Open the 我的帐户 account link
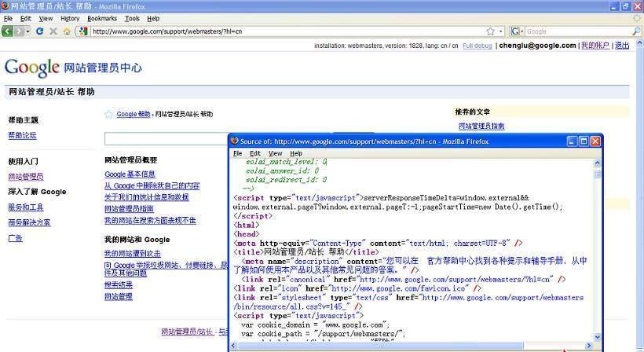Viewport: 644px width, 352px height. pyautogui.click(x=595, y=46)
